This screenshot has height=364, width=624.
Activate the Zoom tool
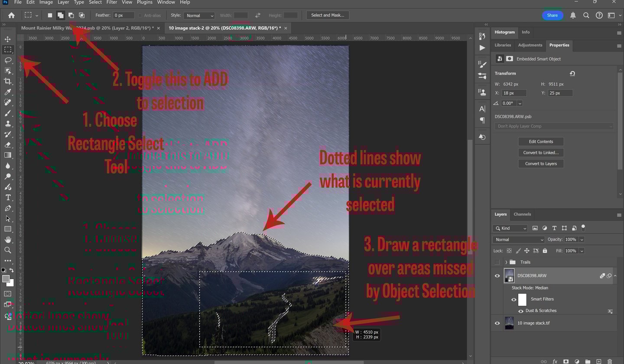click(8, 250)
